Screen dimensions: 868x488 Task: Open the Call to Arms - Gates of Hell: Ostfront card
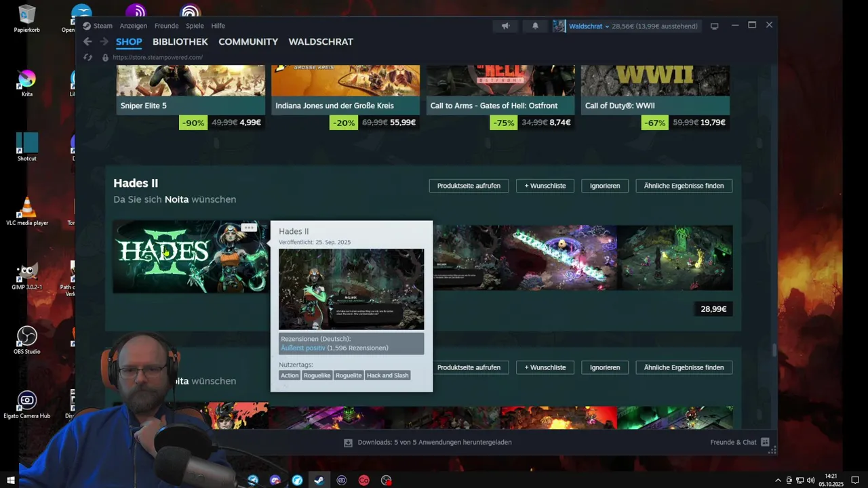click(500, 89)
